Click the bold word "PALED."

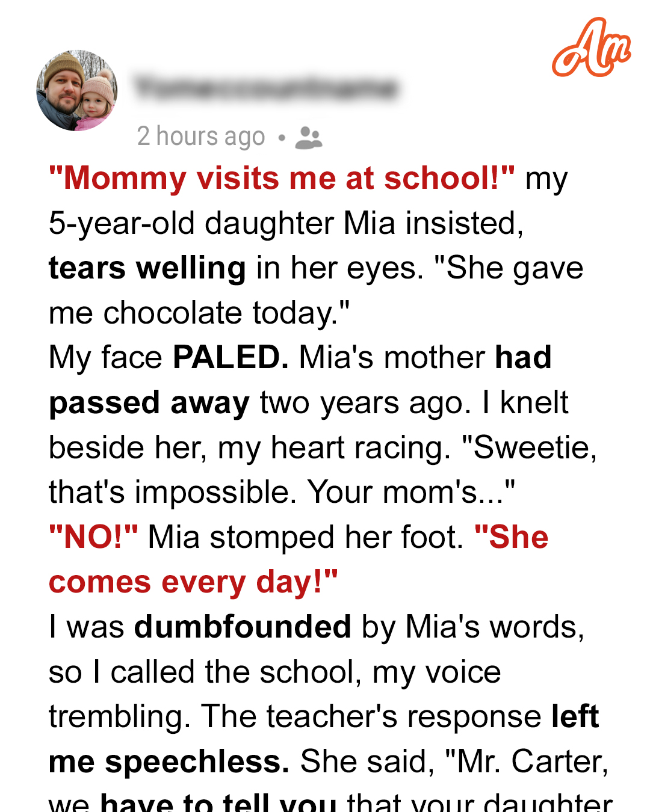click(231, 357)
